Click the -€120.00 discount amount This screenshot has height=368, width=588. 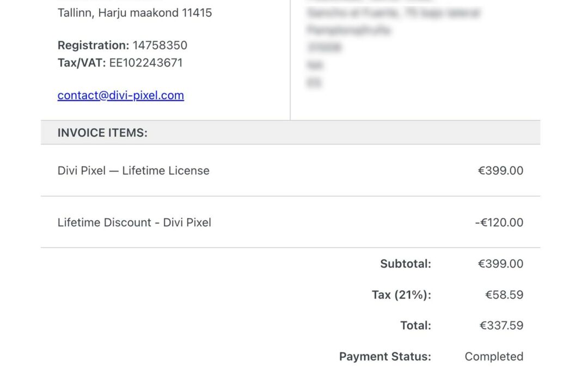point(499,222)
